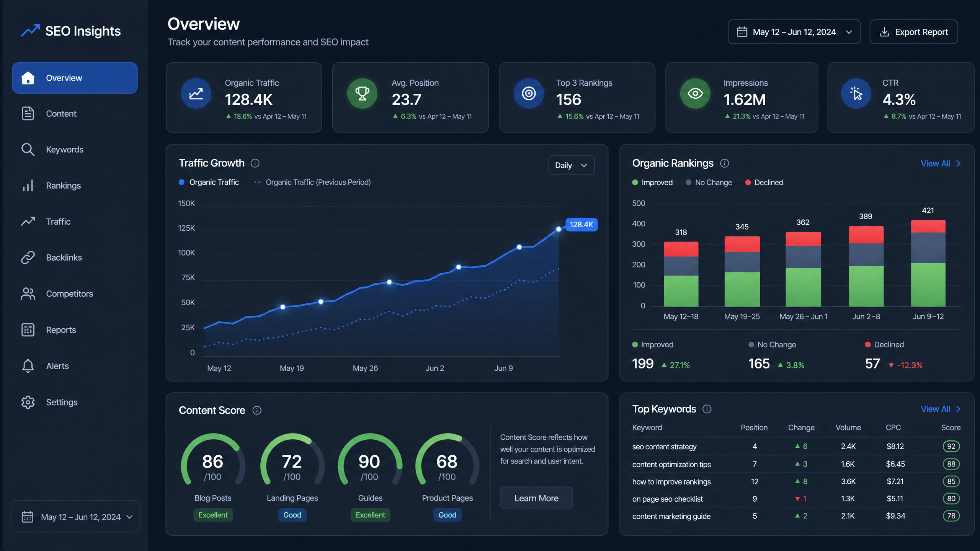Click the Settings gear icon

28,402
